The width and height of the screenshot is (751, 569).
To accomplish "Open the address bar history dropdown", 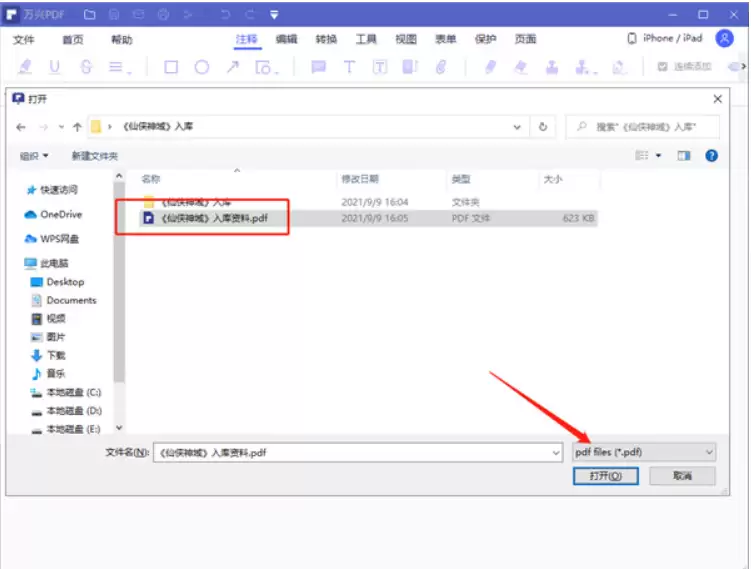I will click(x=516, y=128).
